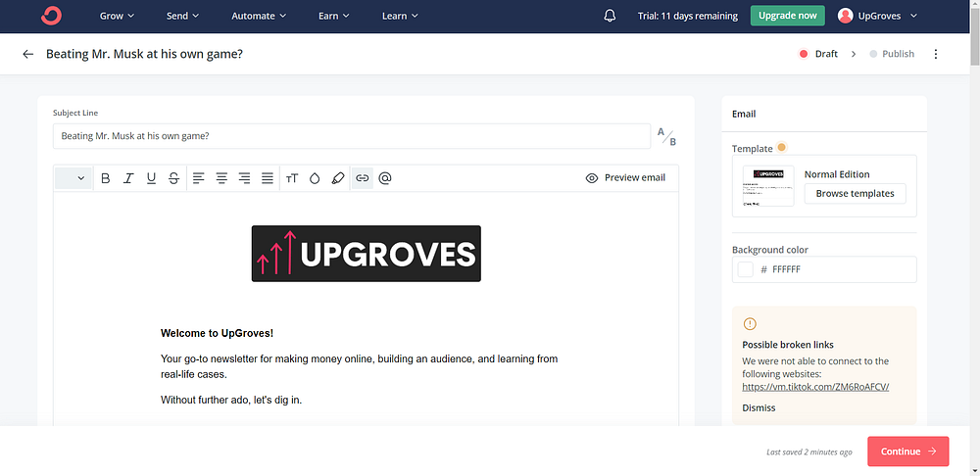Toggle underline formatting
980x476 pixels.
(x=151, y=178)
